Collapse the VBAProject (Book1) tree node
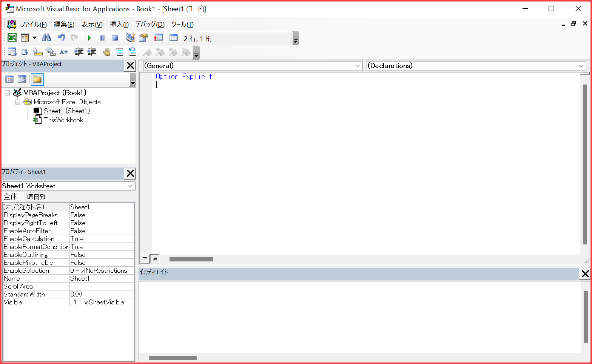Image resolution: width=592 pixels, height=364 pixels. 7,93
